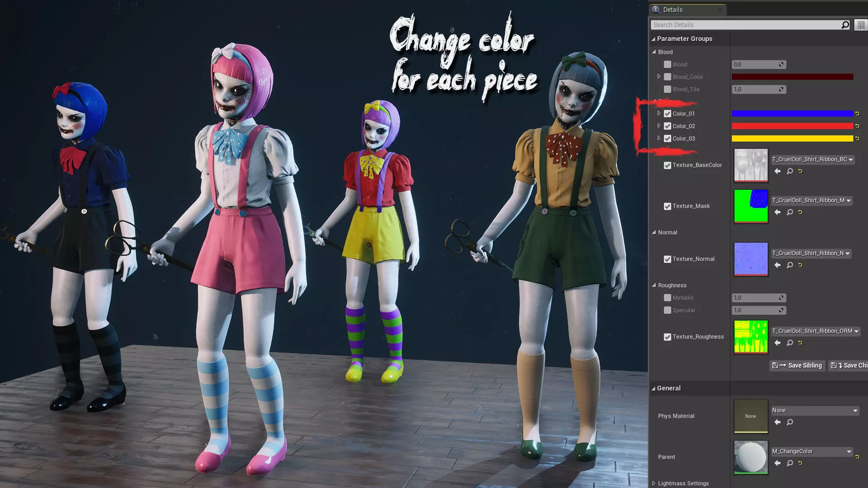Browse to Texture_Mask asset in Content Browser
868x488 pixels.
(790, 212)
